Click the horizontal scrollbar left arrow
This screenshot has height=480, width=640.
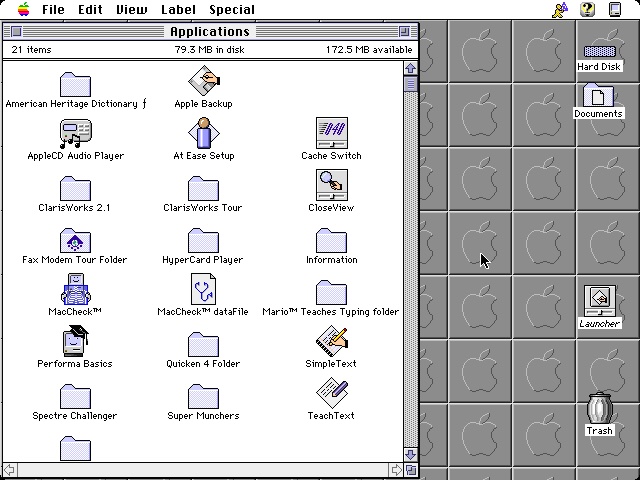coord(9,469)
